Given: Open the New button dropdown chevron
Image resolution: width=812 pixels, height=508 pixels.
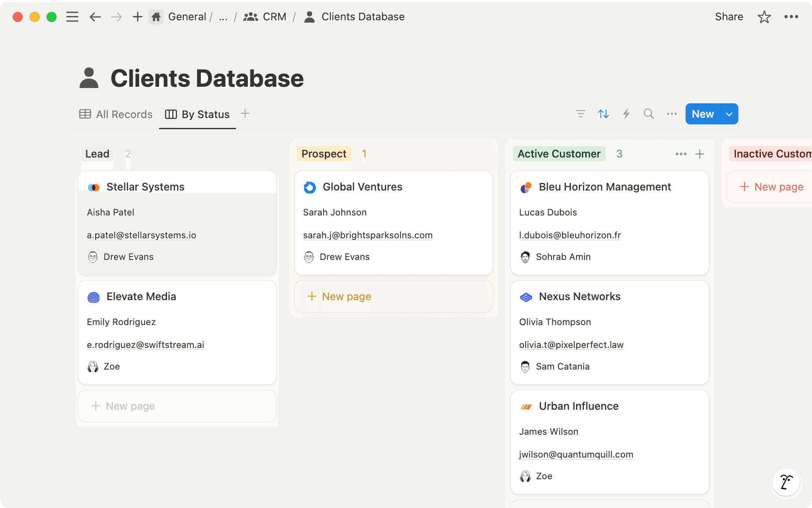Looking at the screenshot, I should (x=729, y=113).
